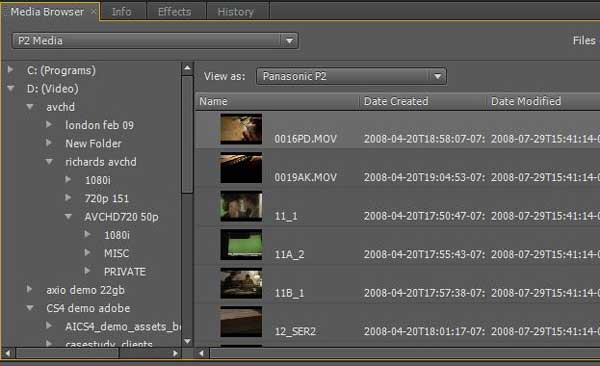The height and width of the screenshot is (366, 600).
Task: Collapse the D: (Video) drive
Action: (x=11, y=88)
